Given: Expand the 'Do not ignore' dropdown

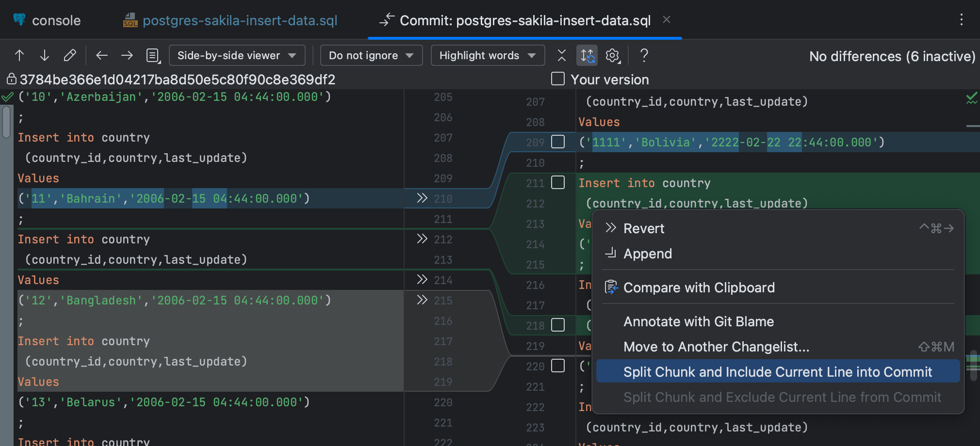Looking at the screenshot, I should click(371, 56).
